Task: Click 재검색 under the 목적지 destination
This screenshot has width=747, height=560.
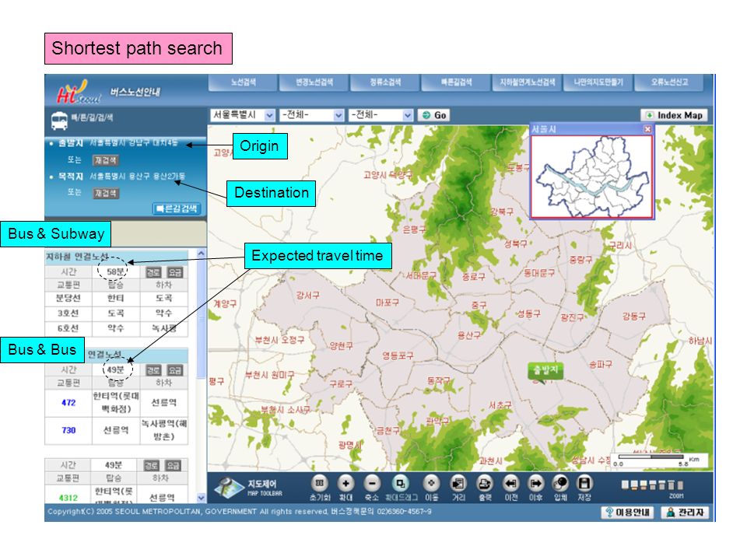Action: pyautogui.click(x=105, y=193)
